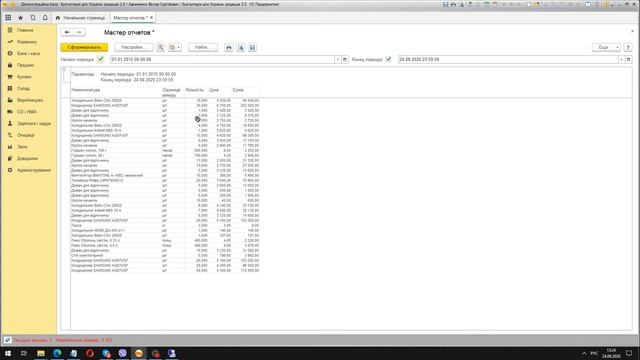
Task: Open Купівлі cart icon in sidebar
Action: (x=10, y=77)
